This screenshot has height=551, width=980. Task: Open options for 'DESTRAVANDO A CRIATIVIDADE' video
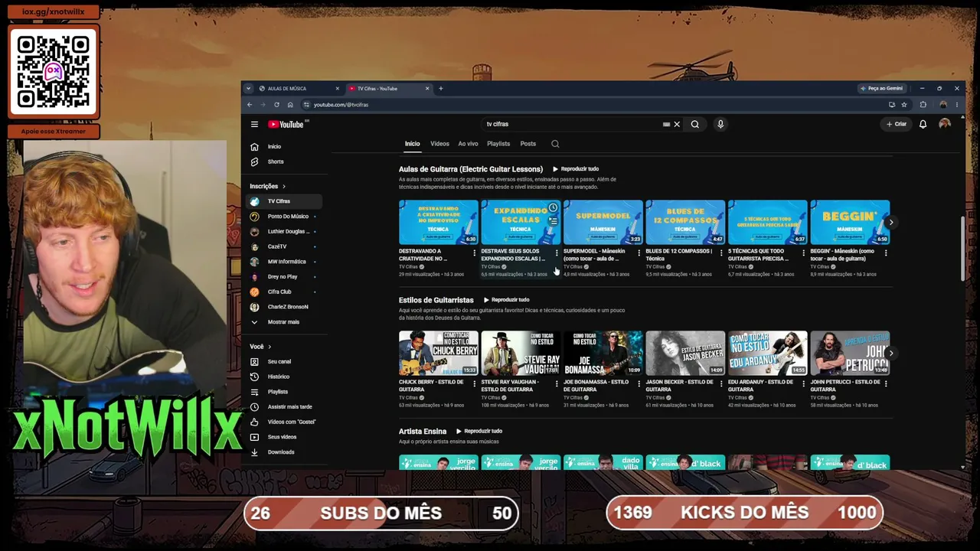[x=474, y=253]
